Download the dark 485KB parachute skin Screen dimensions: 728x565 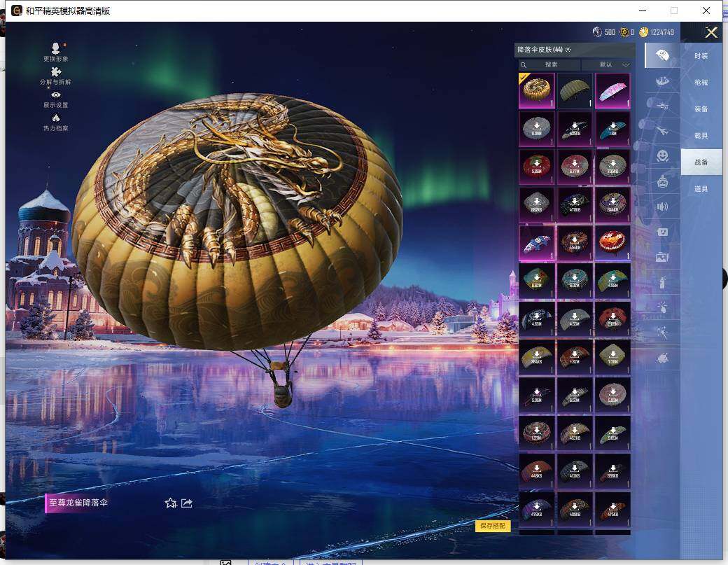574,129
